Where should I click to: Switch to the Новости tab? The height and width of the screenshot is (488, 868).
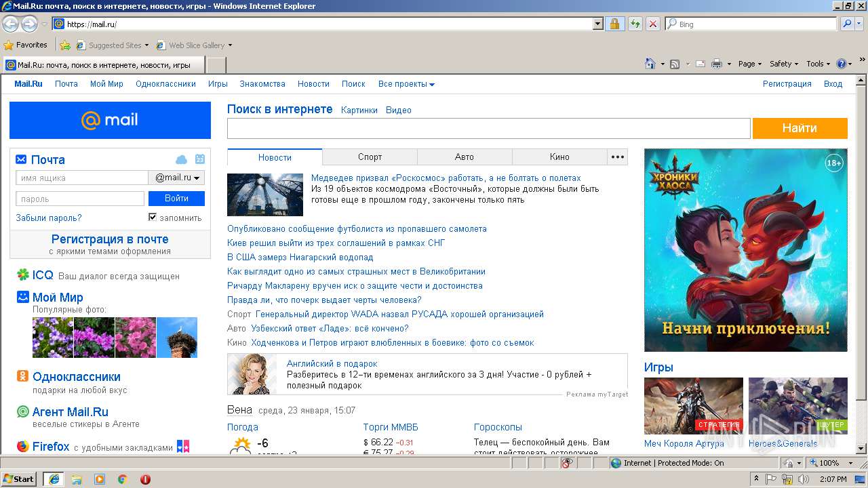pos(275,157)
